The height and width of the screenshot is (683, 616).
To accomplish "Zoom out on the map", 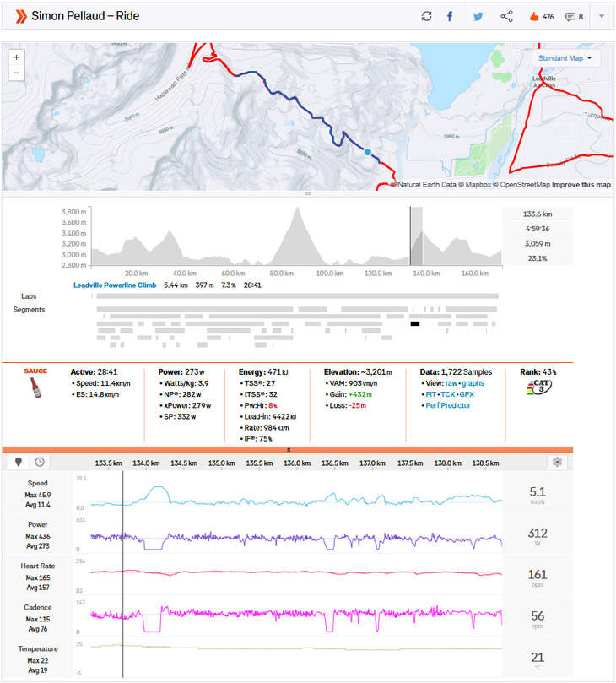I will [17, 73].
